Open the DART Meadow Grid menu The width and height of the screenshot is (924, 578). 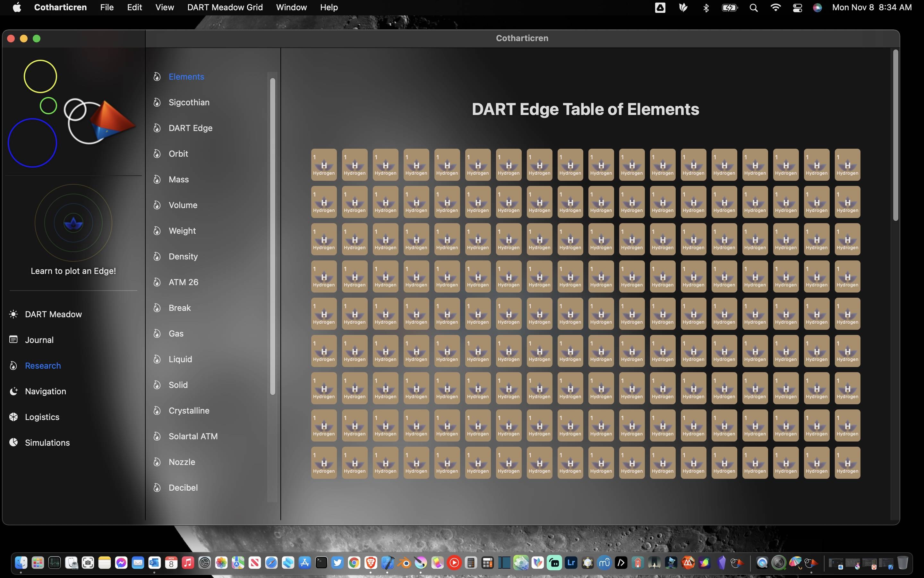[225, 7]
